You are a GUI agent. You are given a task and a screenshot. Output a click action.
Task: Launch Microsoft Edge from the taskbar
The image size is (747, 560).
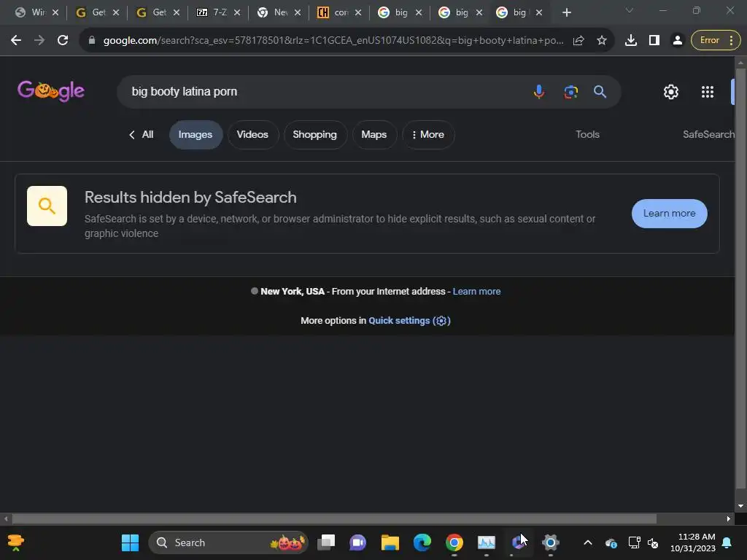point(422,542)
